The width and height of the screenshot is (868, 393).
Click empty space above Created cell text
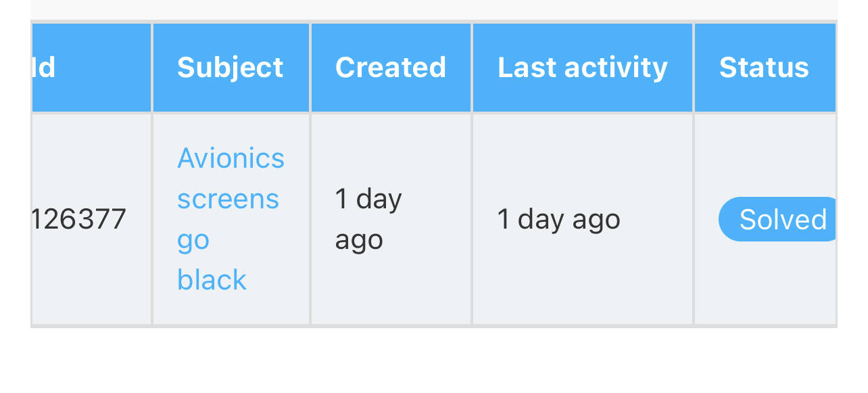pyautogui.click(x=390, y=145)
